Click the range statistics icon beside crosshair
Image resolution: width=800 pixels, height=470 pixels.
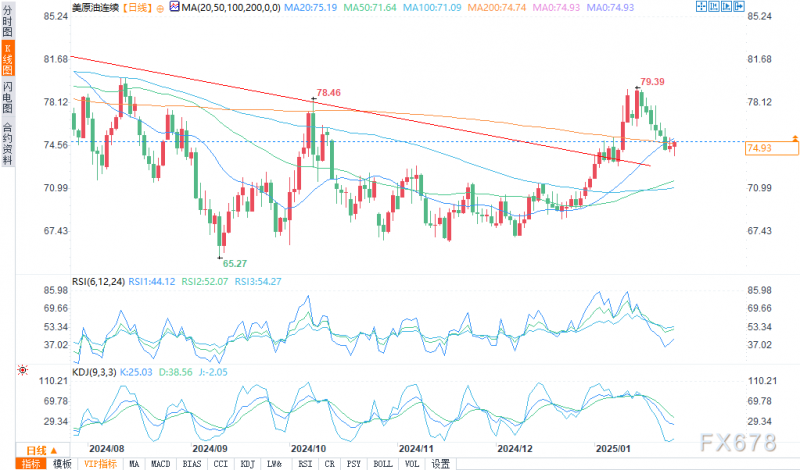[713, 7]
